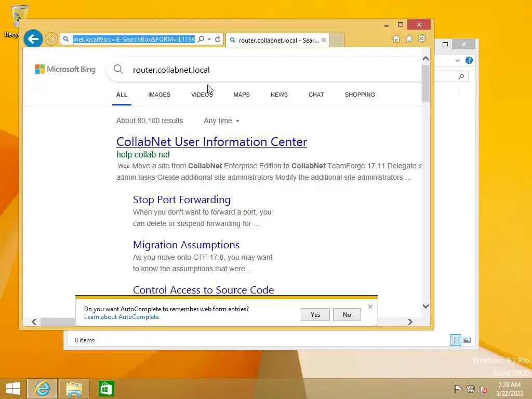The image size is (532, 399).
Task: Switch Explorer to details view icon
Action: click(455, 340)
